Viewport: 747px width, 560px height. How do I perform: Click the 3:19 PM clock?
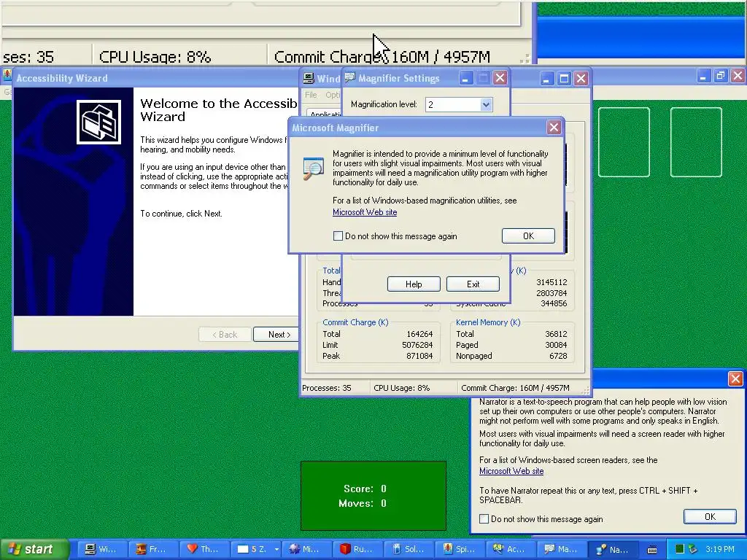click(x=720, y=549)
